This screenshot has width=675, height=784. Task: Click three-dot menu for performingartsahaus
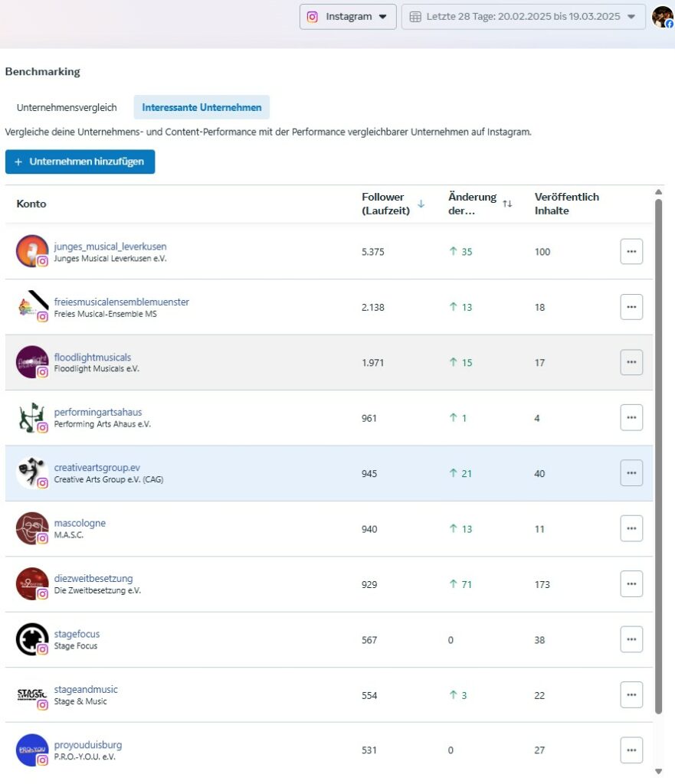pyautogui.click(x=631, y=418)
